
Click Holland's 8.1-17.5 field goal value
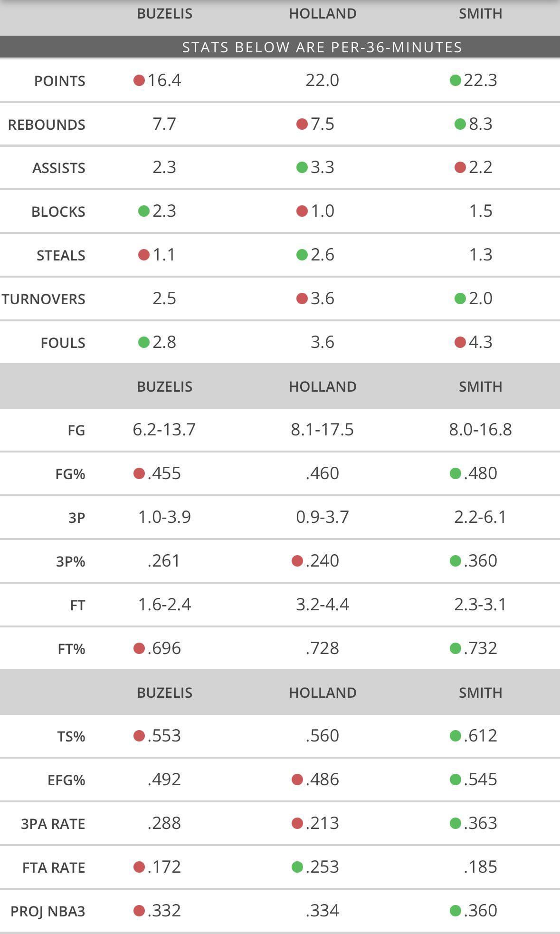pos(322,430)
